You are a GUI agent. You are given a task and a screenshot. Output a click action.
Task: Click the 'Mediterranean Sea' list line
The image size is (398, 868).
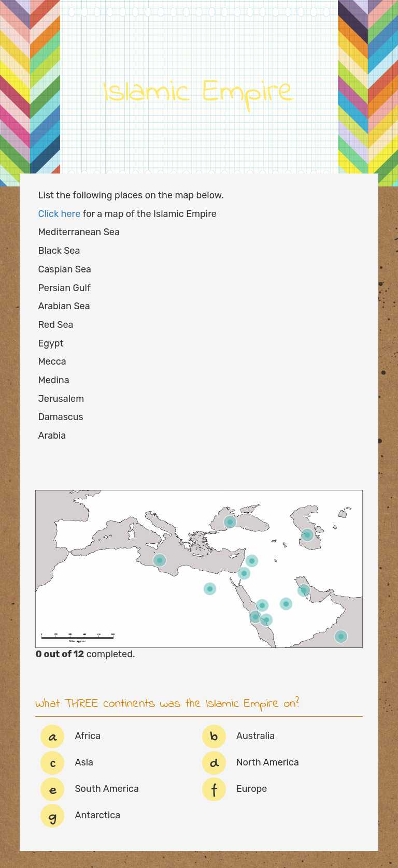click(x=79, y=232)
